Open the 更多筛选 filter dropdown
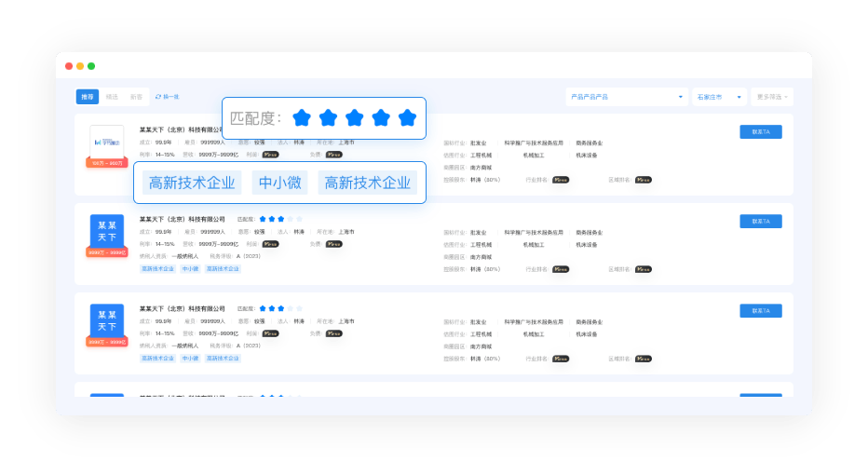Screen dimensions: 868x475 coord(772,97)
